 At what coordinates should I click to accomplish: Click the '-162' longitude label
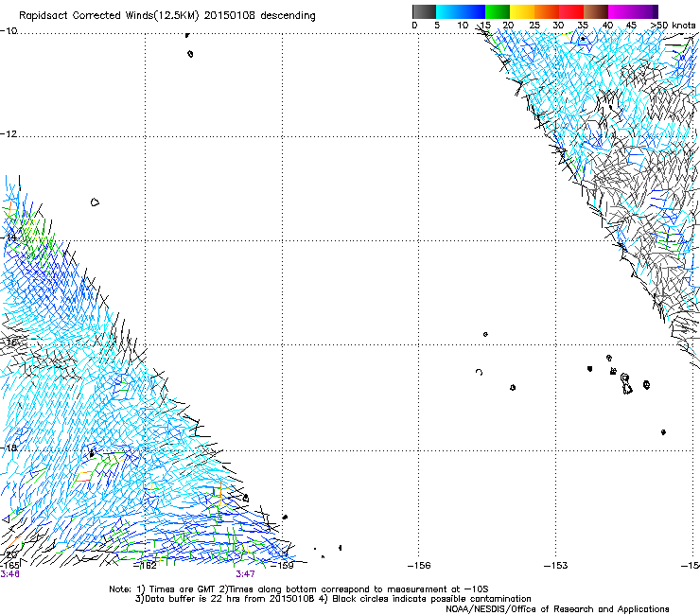coord(145,566)
